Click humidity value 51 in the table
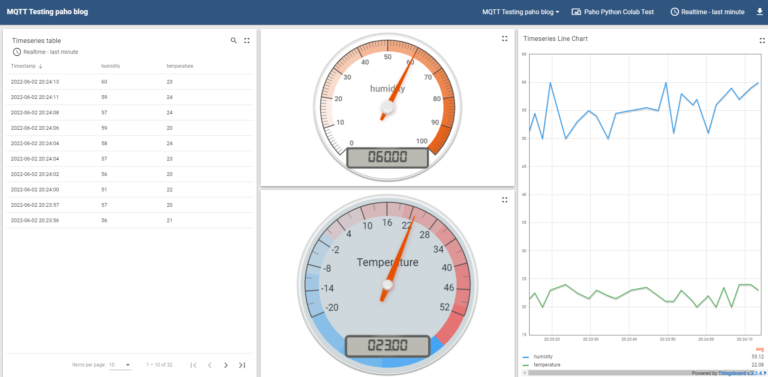This screenshot has height=377, width=768. pyautogui.click(x=104, y=190)
